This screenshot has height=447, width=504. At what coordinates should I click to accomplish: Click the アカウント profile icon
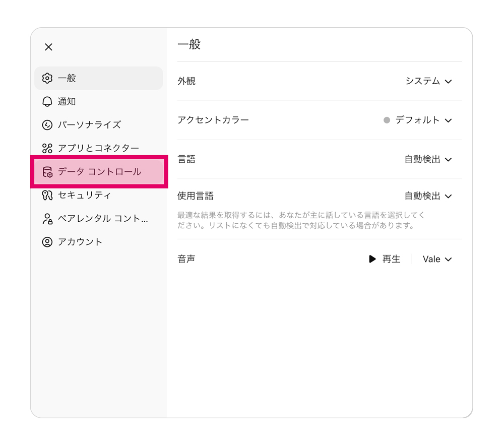pyautogui.click(x=47, y=242)
